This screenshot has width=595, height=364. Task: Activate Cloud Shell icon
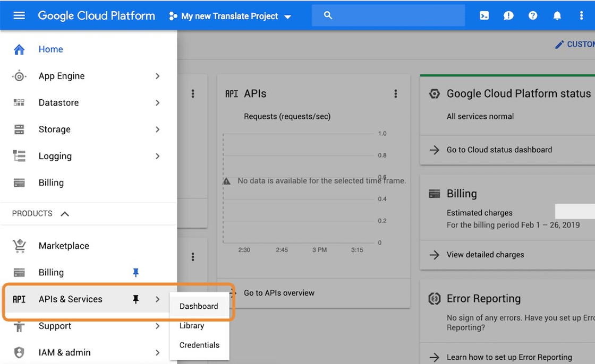pos(484,15)
